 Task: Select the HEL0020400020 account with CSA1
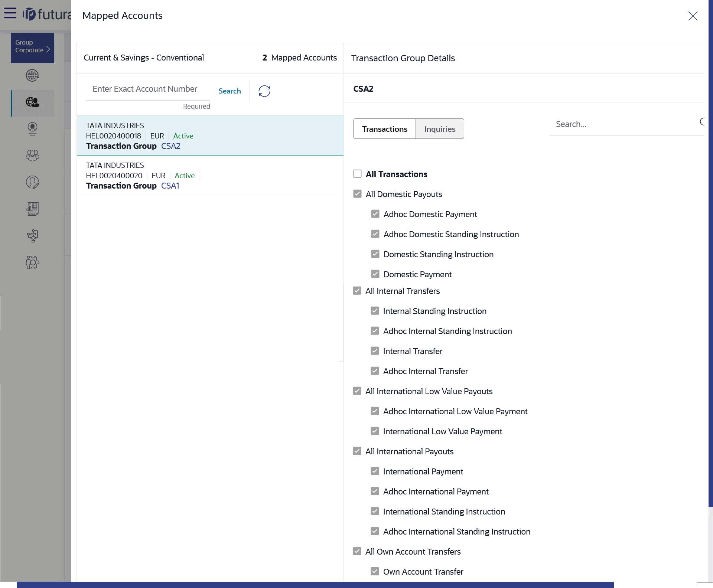point(210,176)
